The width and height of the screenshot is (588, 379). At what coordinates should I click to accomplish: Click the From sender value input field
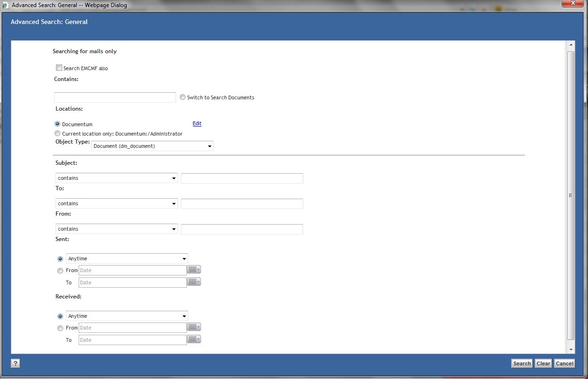point(242,229)
